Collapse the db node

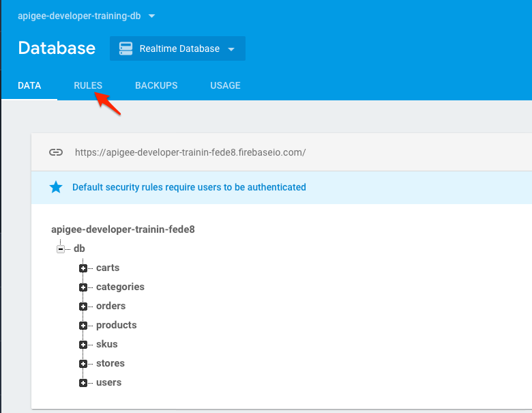(x=61, y=249)
